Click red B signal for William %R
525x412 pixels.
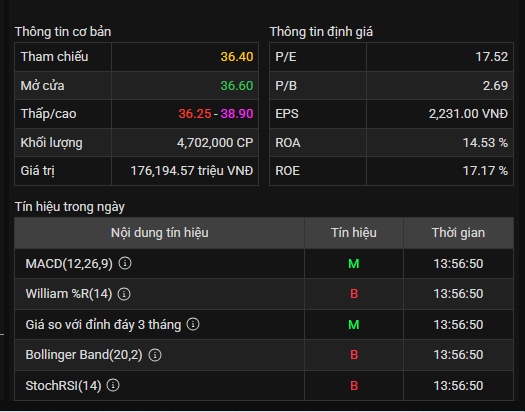click(x=354, y=294)
